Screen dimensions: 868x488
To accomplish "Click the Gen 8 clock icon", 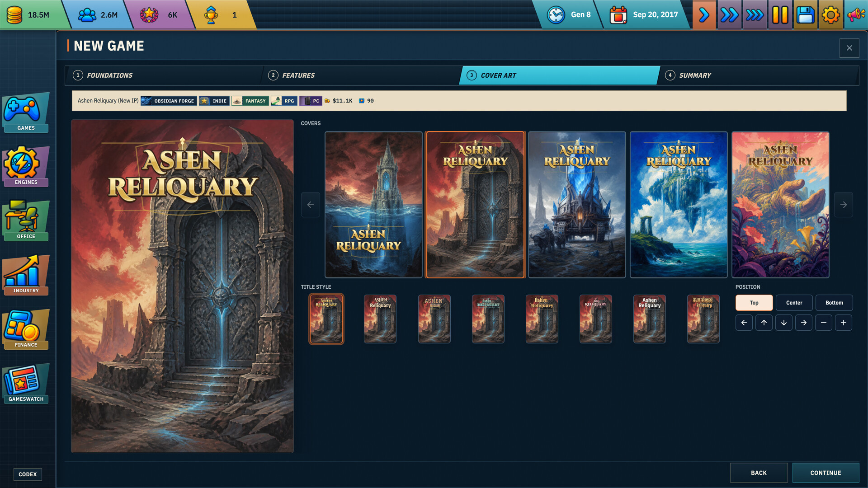I will [556, 14].
